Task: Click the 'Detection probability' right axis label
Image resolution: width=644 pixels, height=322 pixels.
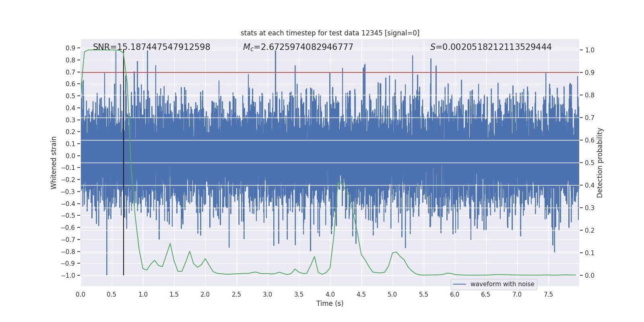Action: click(600, 163)
